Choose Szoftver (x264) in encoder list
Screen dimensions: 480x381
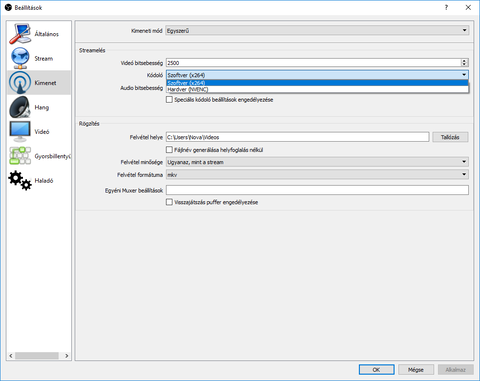tap(317, 83)
